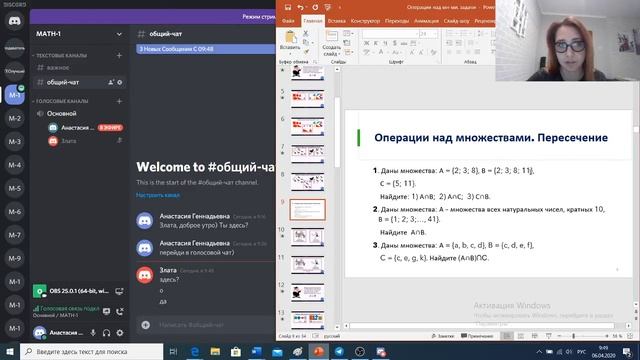Click the Redo button in PowerPoint
The image size is (640, 360).
pyautogui.click(x=315, y=7)
